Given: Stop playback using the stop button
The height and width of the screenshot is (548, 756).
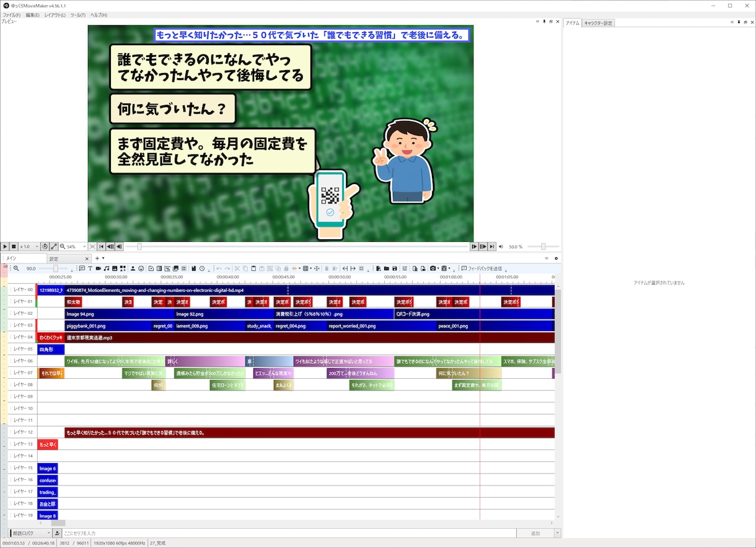Looking at the screenshot, I should pos(14,246).
